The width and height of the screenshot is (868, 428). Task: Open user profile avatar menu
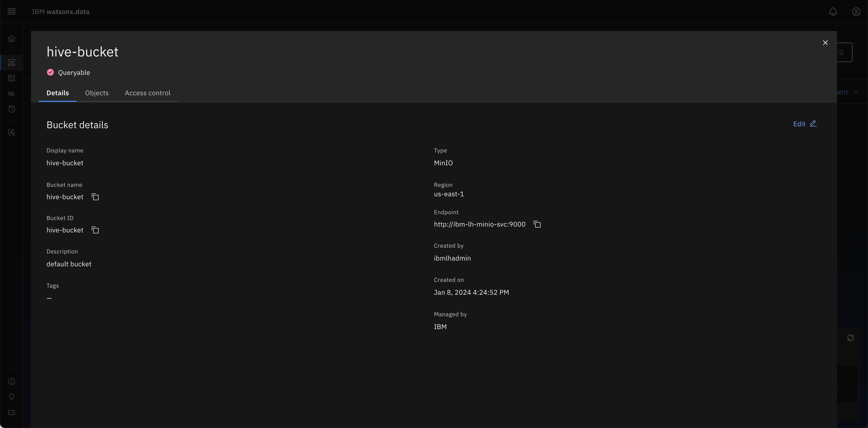pyautogui.click(x=856, y=11)
